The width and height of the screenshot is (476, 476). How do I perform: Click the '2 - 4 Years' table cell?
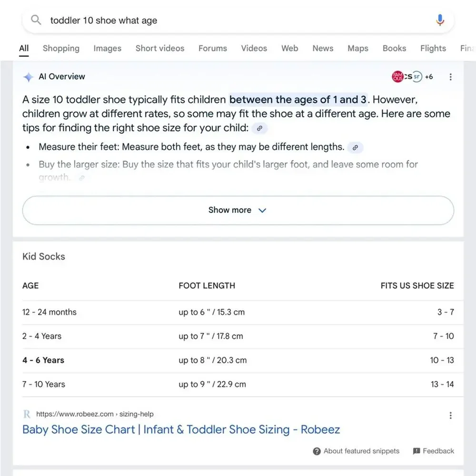[42, 337]
